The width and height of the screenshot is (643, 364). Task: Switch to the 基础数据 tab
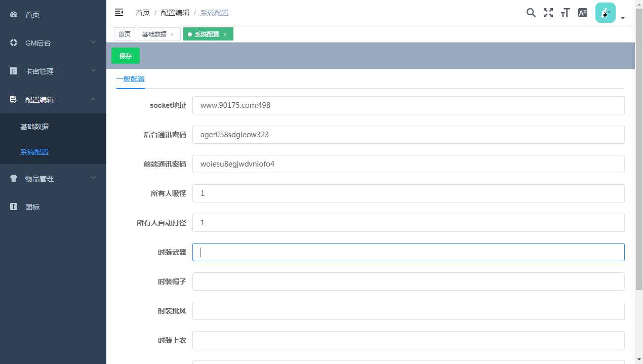[x=155, y=34]
